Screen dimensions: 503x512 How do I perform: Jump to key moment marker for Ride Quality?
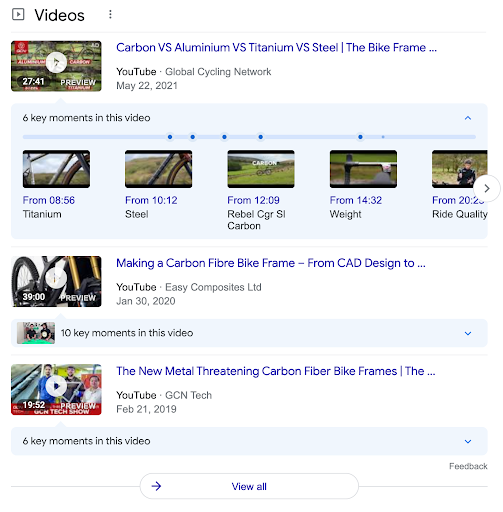pyautogui.click(x=360, y=137)
